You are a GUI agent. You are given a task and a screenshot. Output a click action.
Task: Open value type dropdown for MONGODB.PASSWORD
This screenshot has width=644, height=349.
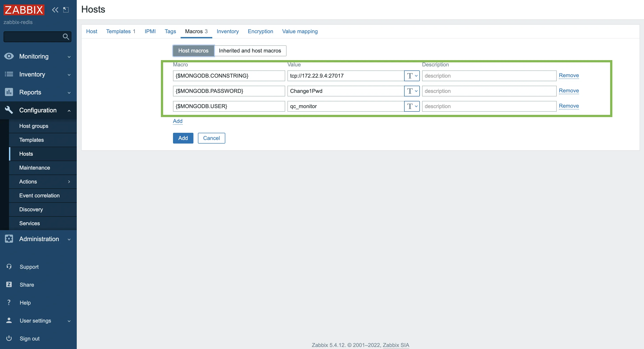click(412, 91)
